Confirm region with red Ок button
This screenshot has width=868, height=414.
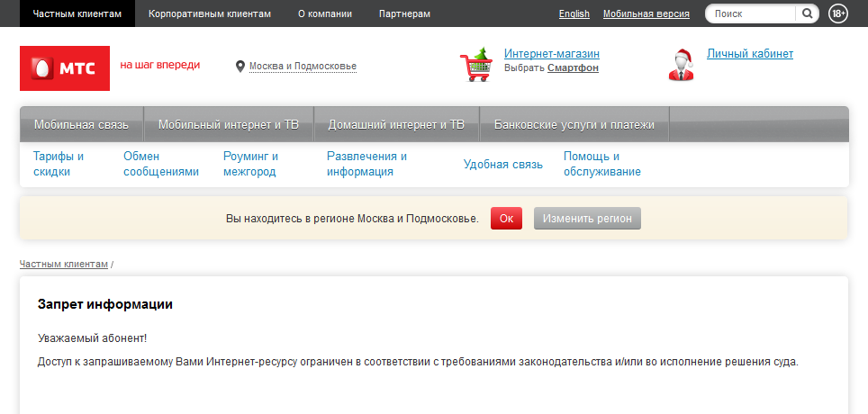coord(507,218)
